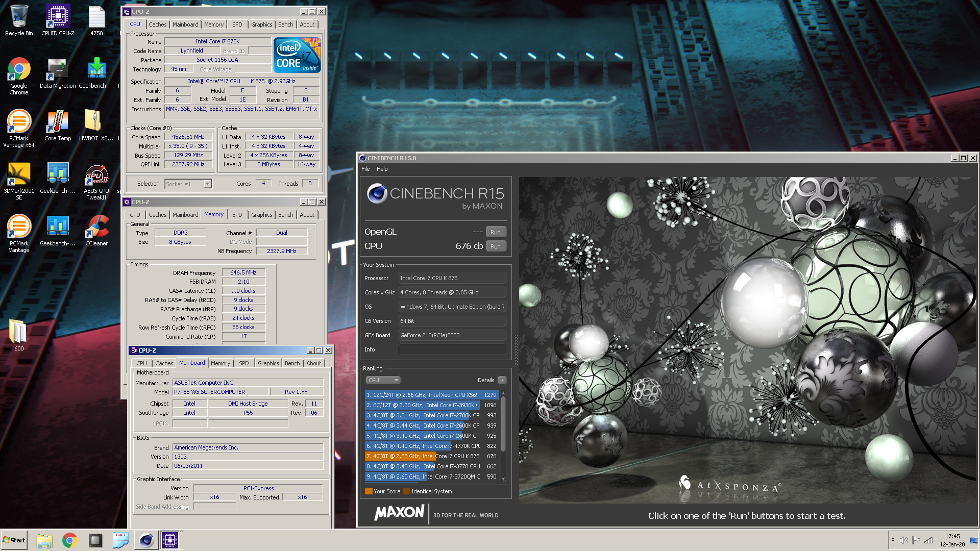980x551 pixels.
Task: Select the About tab in top CPU-Z window
Action: pos(307,24)
